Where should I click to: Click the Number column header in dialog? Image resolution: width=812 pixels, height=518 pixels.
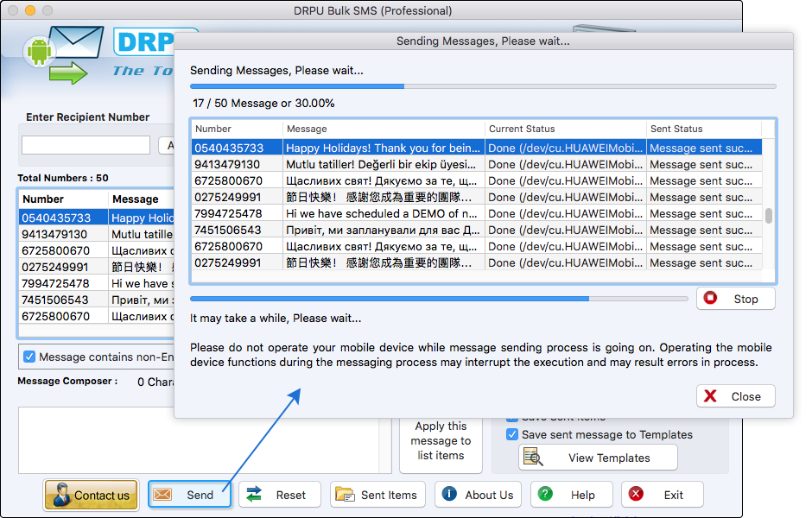pos(237,129)
